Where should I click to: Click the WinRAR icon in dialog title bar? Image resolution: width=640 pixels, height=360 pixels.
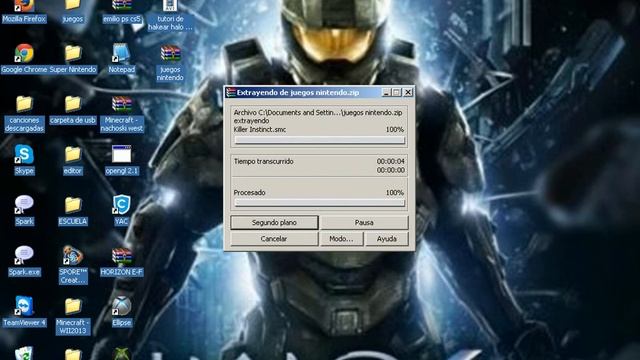(x=231, y=92)
